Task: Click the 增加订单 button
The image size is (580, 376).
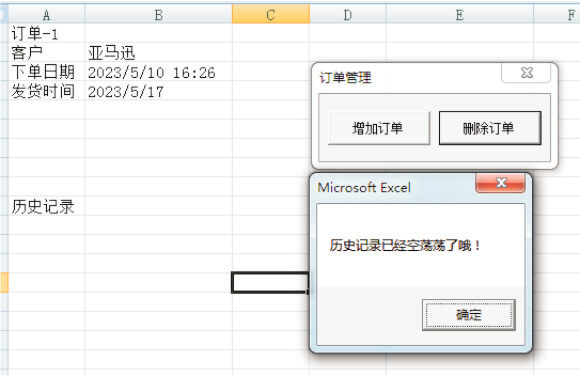Action: click(379, 128)
